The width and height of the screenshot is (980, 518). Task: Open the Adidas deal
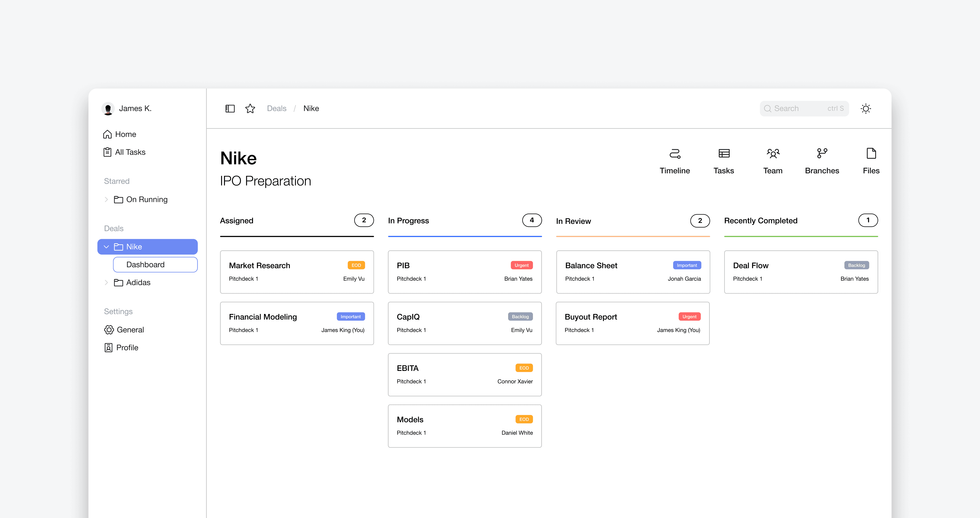[138, 283]
